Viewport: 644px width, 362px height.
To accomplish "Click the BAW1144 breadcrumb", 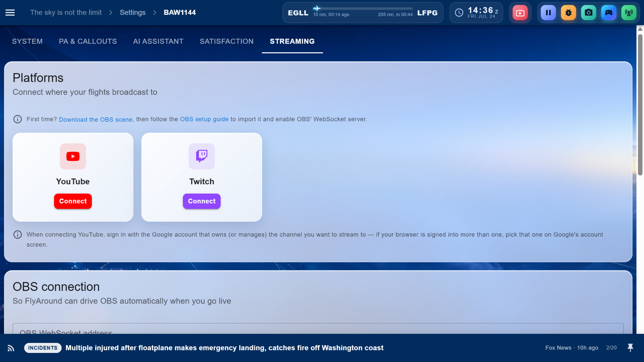I will pos(180,12).
